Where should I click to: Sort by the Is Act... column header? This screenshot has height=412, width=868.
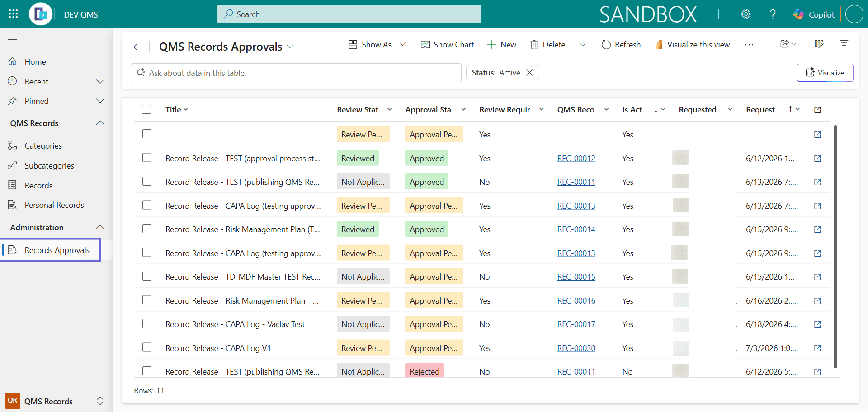pyautogui.click(x=643, y=110)
